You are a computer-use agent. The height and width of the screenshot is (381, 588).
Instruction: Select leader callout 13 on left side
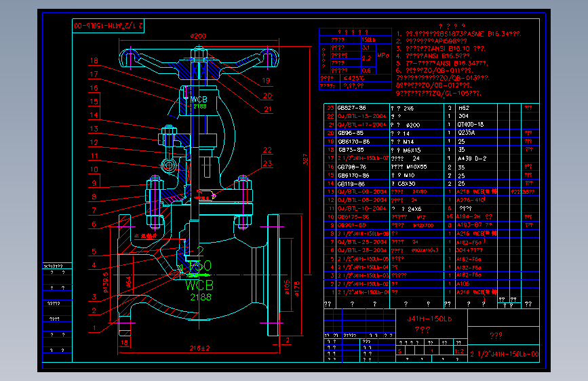pos(94,129)
